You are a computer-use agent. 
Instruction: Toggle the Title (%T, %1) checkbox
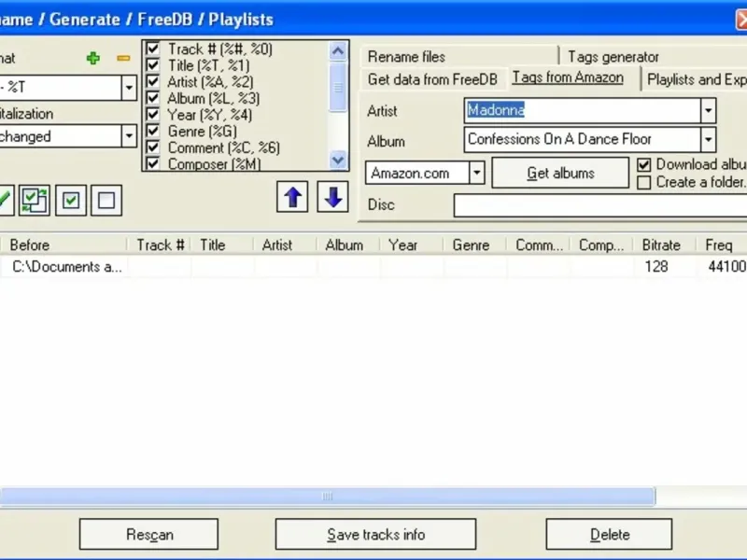click(152, 65)
